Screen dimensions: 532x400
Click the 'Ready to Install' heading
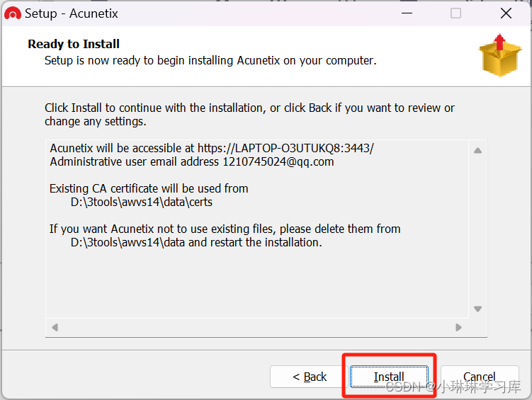[x=74, y=44]
